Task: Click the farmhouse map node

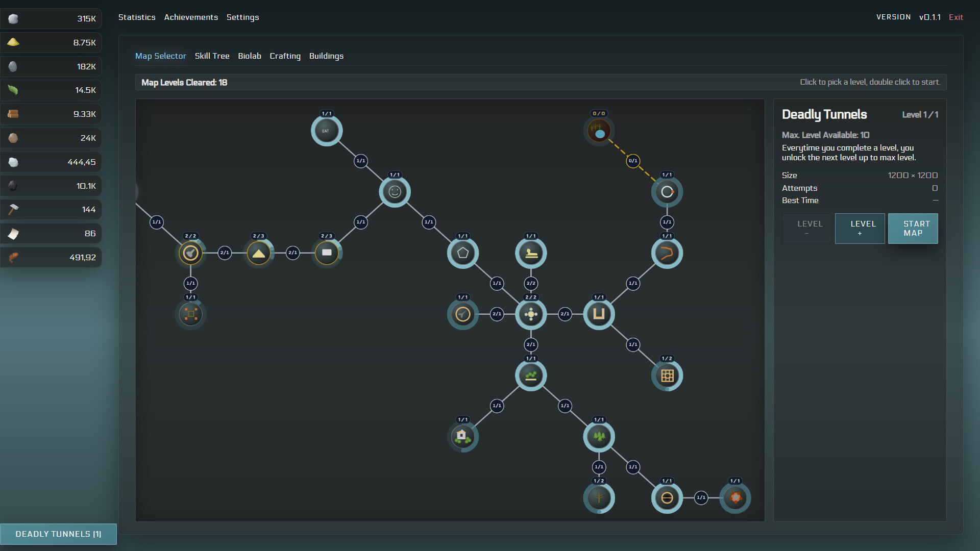Action: tap(462, 437)
